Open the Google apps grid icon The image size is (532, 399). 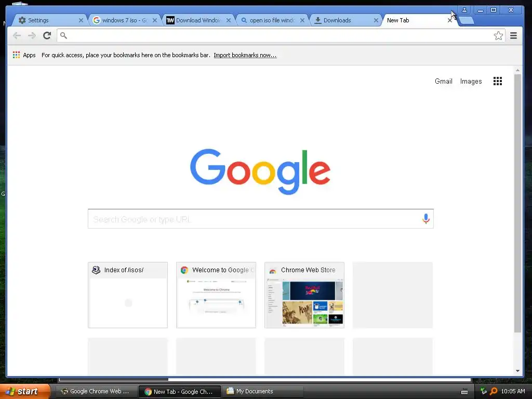tap(497, 81)
